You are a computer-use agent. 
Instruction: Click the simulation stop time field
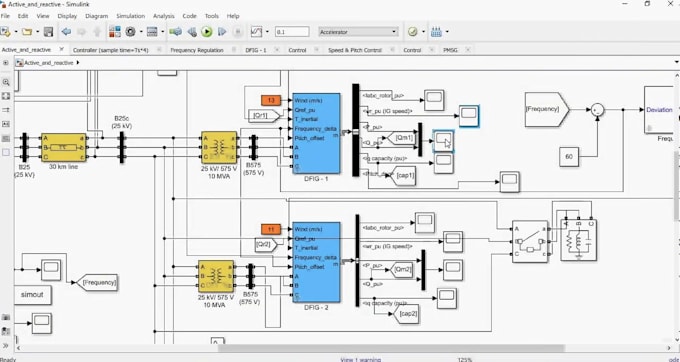coord(292,32)
